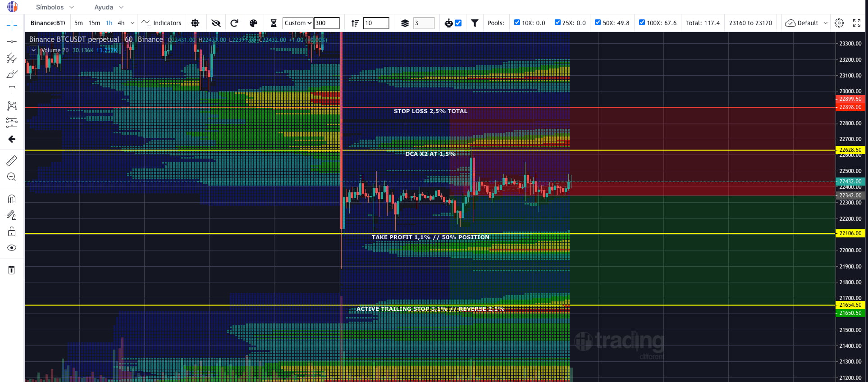Toggle stay-in-drawing-mode pencil lock
This screenshot has height=382, width=868.
pyautogui.click(x=12, y=215)
